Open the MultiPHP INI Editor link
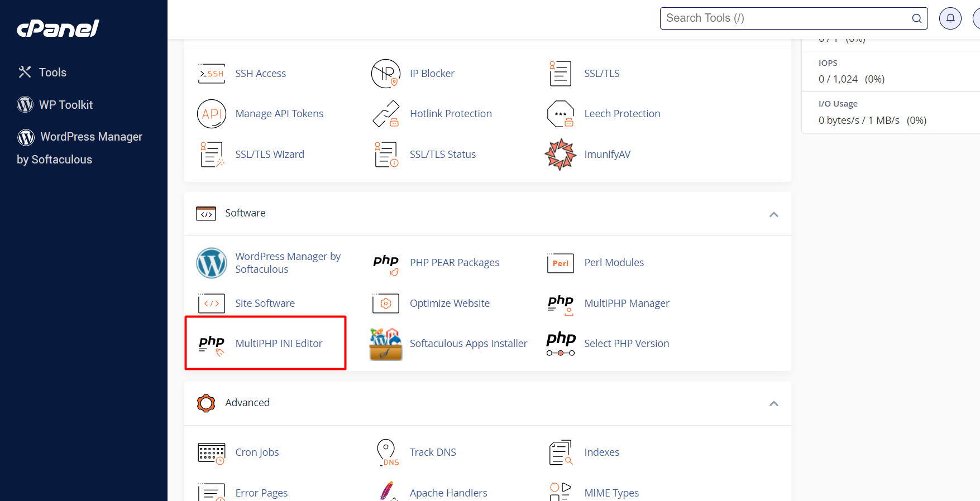This screenshot has width=980, height=501. [x=279, y=344]
